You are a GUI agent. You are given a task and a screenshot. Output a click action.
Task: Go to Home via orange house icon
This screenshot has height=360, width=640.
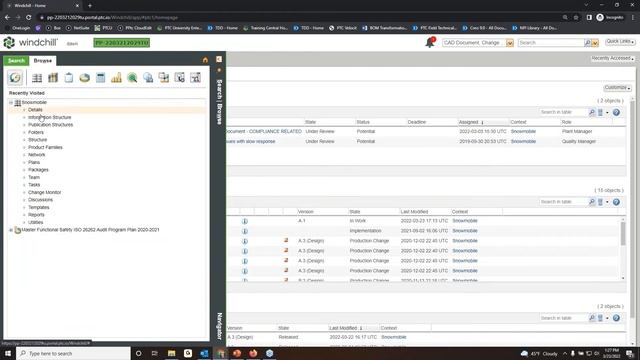pos(205,60)
